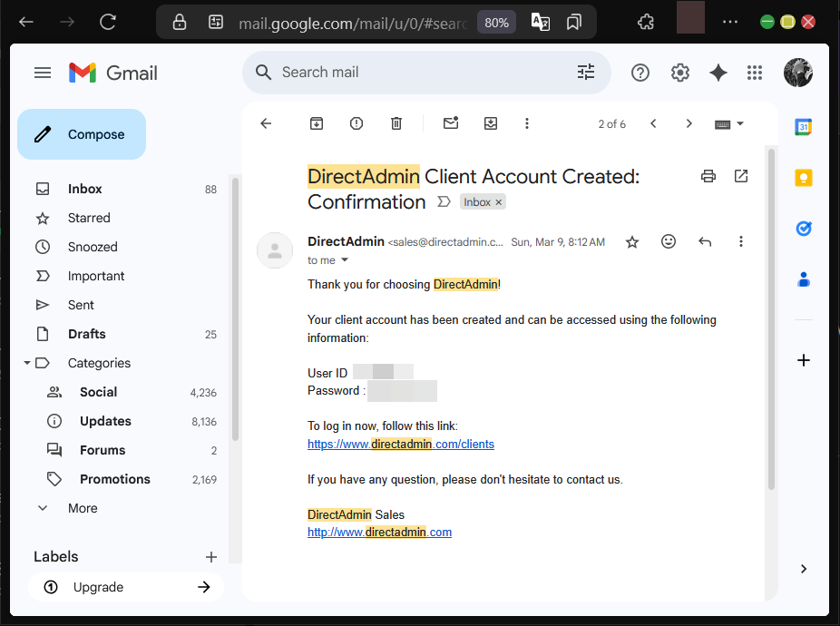
Task: Reply to the DirectAdmin email
Action: point(705,241)
